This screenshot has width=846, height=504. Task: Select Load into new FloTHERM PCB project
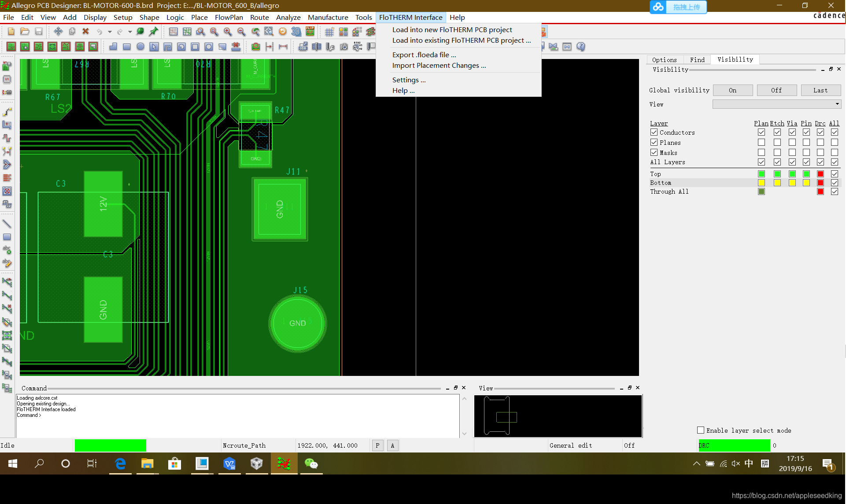tap(452, 30)
